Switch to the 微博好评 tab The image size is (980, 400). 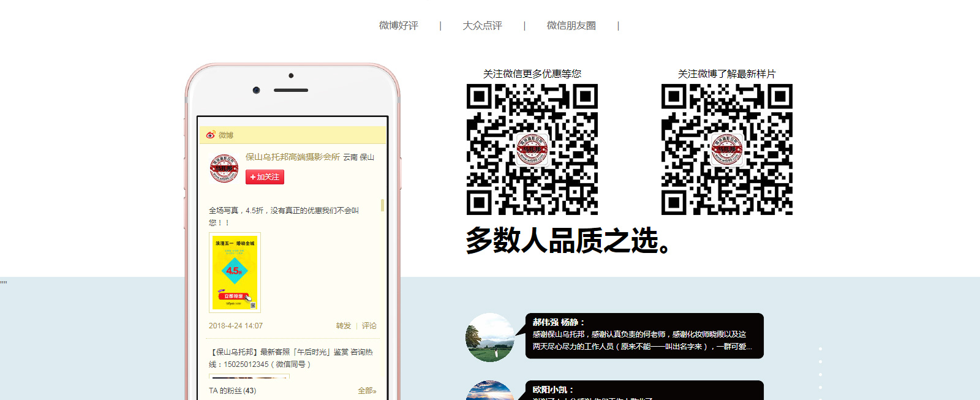(399, 26)
